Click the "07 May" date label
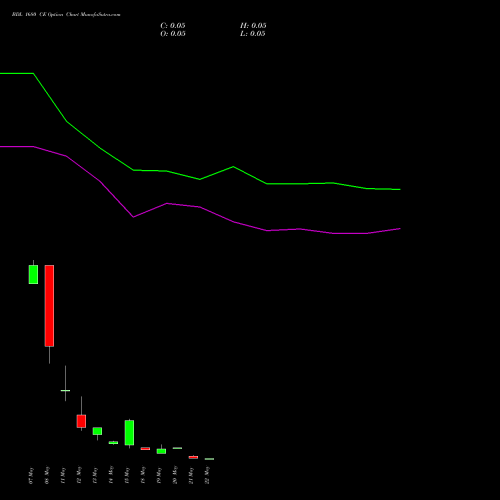Viewport: 500px width, 500px height. point(31,475)
